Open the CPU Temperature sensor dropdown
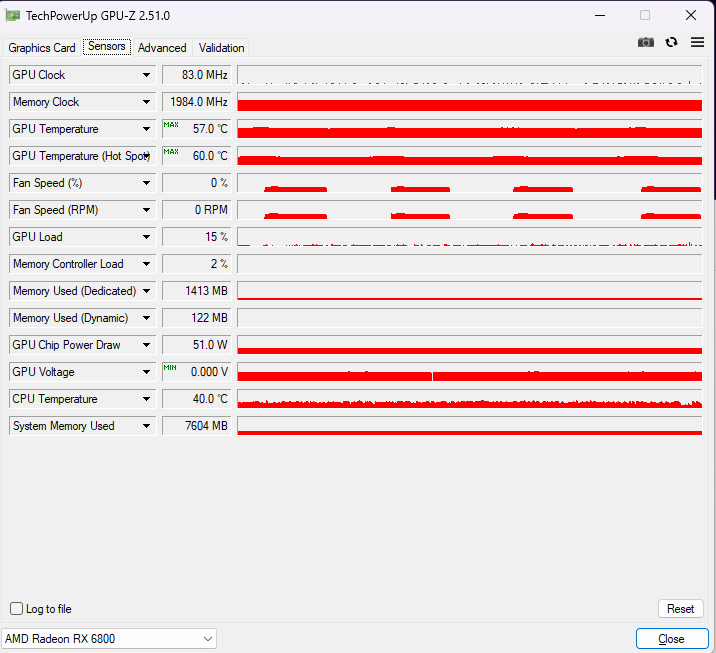The width and height of the screenshot is (716, 653). click(146, 399)
